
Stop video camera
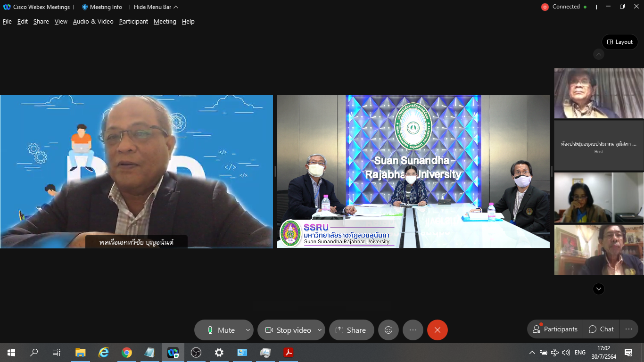click(x=288, y=330)
